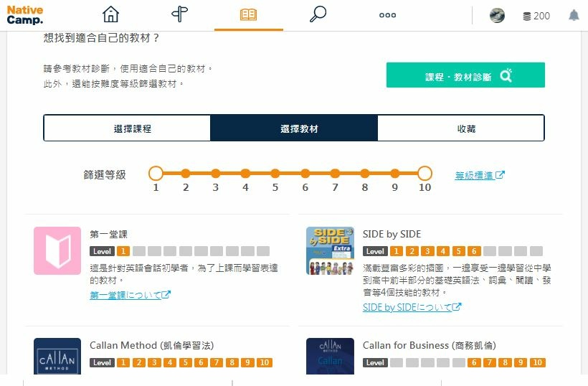Click the Callan Method (凱倫學習法) title
The height and width of the screenshot is (386, 588).
(x=152, y=345)
